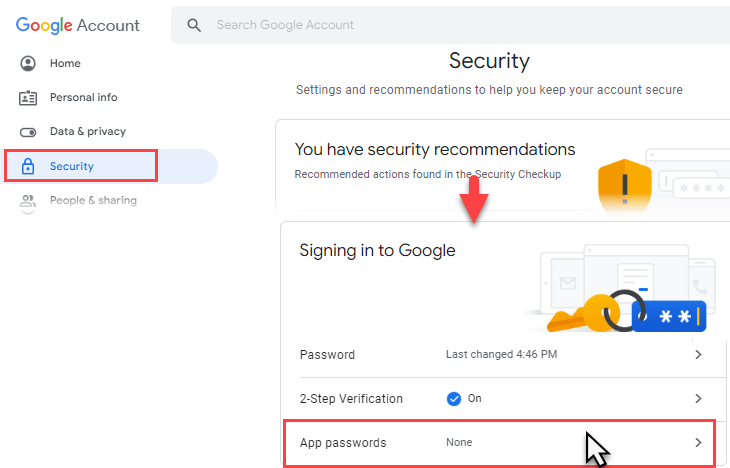The height and width of the screenshot is (468, 730).
Task: Click the security recommendations heading
Action: pyautogui.click(x=435, y=150)
